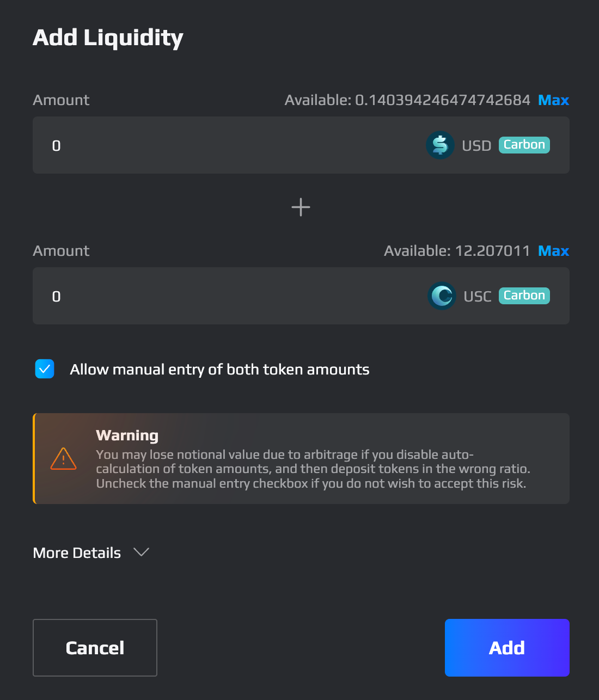
Task: Click the Add button
Action: [x=507, y=648]
